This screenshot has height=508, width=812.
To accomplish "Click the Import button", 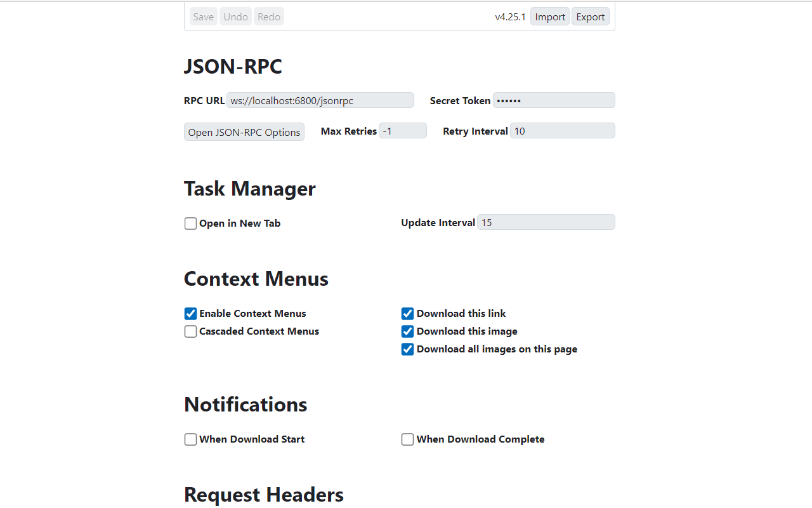I will pos(549,16).
